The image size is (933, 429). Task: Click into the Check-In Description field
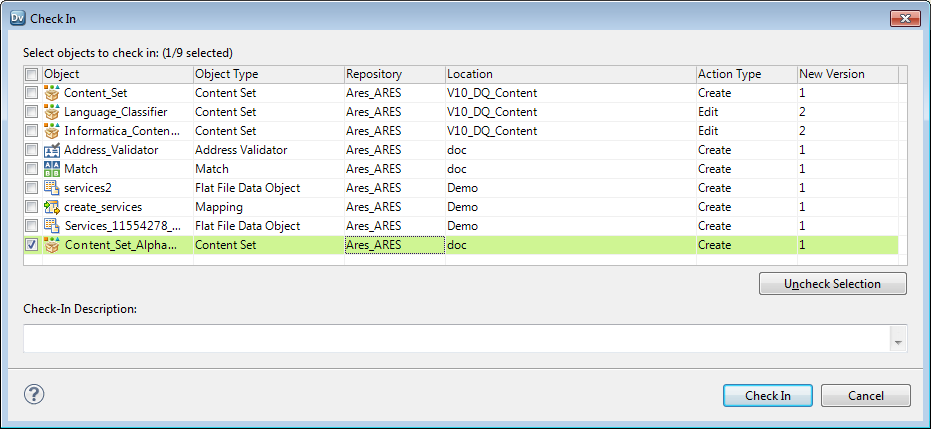[456, 339]
